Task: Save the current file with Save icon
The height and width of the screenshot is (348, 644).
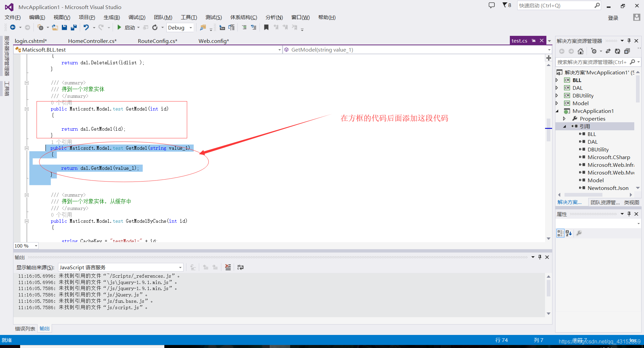Action: click(64, 27)
